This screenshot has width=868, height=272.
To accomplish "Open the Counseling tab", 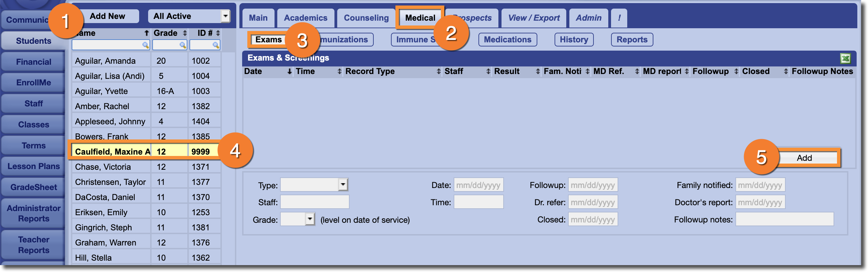I will click(x=366, y=18).
